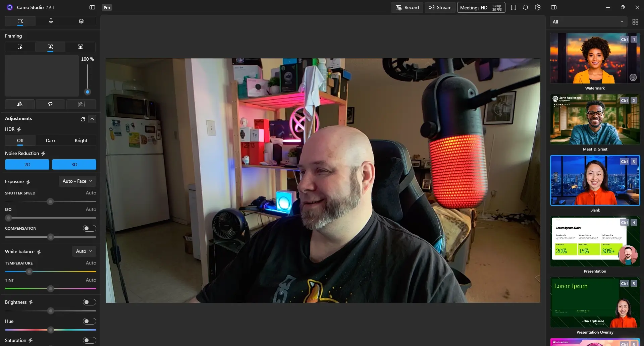Start recording with the Record button

coord(407,7)
